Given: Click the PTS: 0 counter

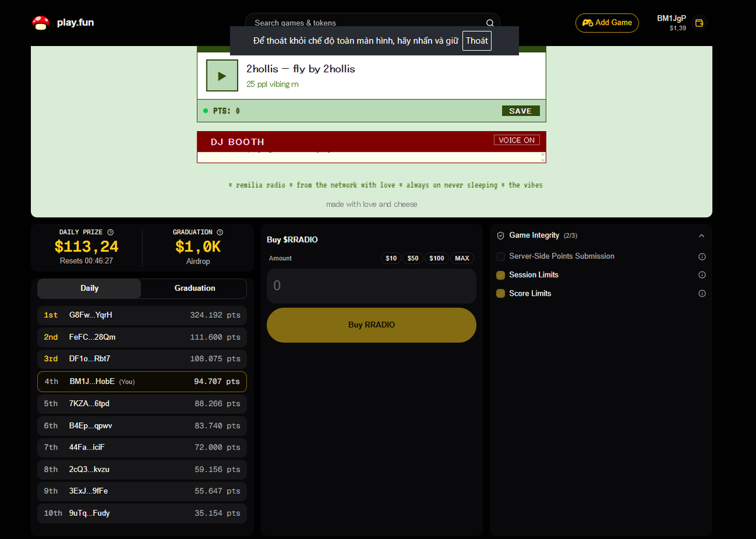Looking at the screenshot, I should coord(226,111).
